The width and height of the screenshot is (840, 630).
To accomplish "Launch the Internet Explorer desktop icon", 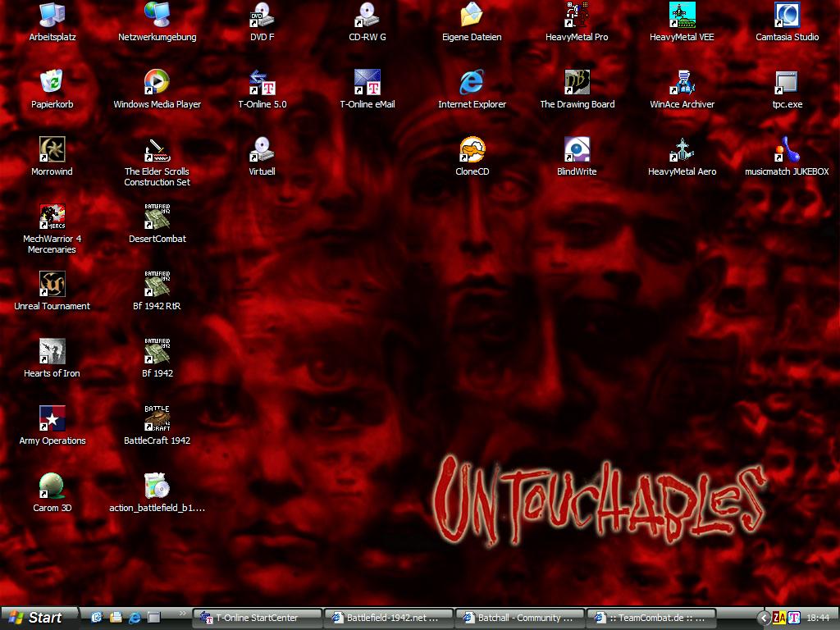I will click(472, 89).
